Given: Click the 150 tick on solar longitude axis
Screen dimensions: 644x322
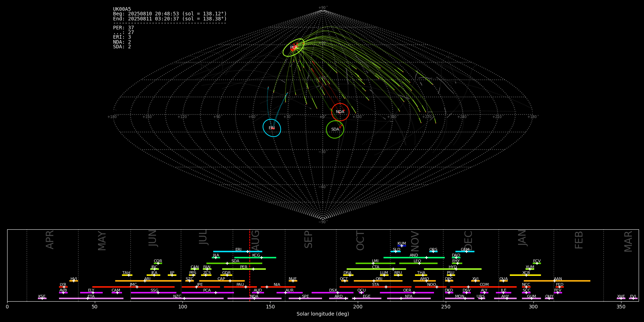Looking at the screenshot, I should click(x=270, y=307).
